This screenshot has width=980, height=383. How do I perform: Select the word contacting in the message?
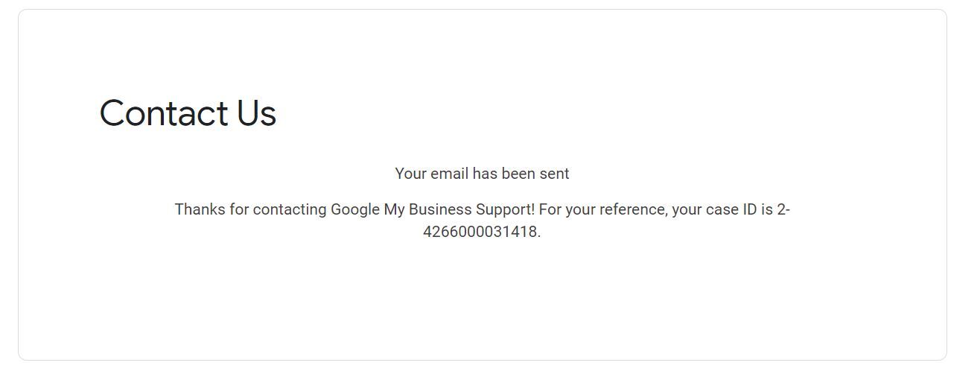290,209
